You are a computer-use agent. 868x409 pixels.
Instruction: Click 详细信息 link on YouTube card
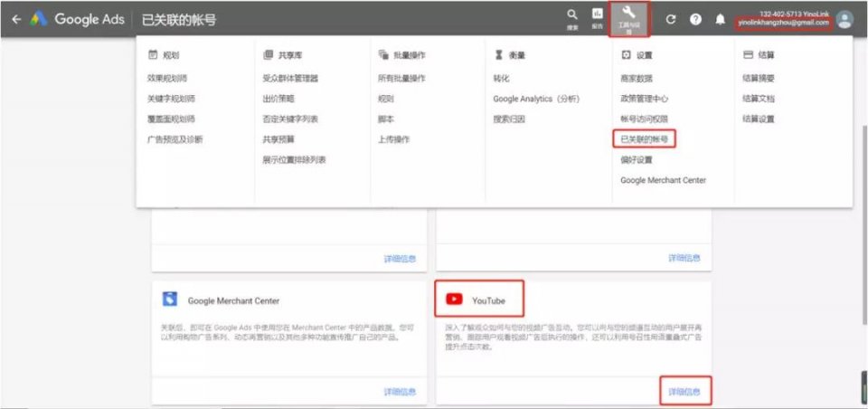(684, 392)
